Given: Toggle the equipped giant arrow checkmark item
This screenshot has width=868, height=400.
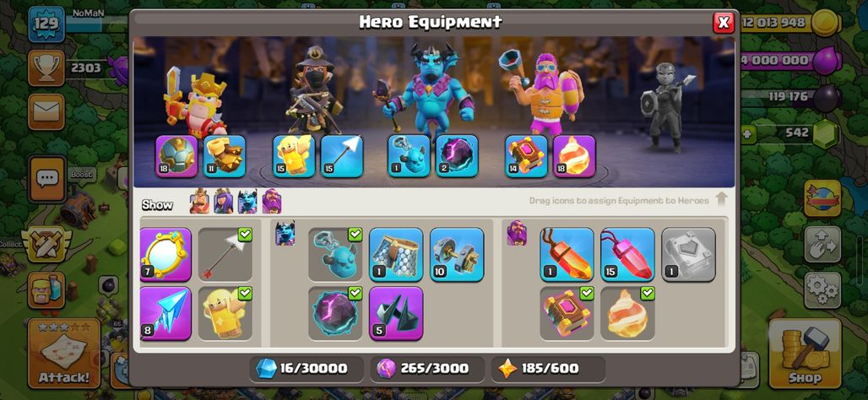Looking at the screenshot, I should [x=225, y=255].
